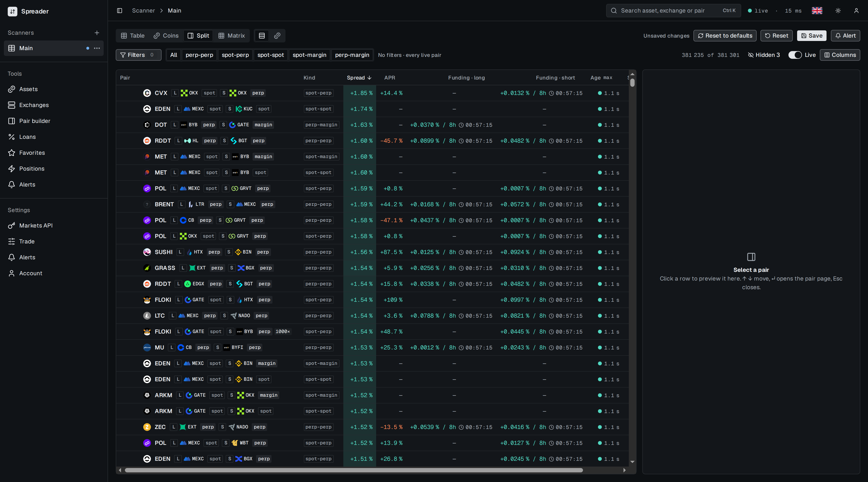Open Account settings in sidebar
This screenshot has width=868, height=482.
click(x=54, y=273)
